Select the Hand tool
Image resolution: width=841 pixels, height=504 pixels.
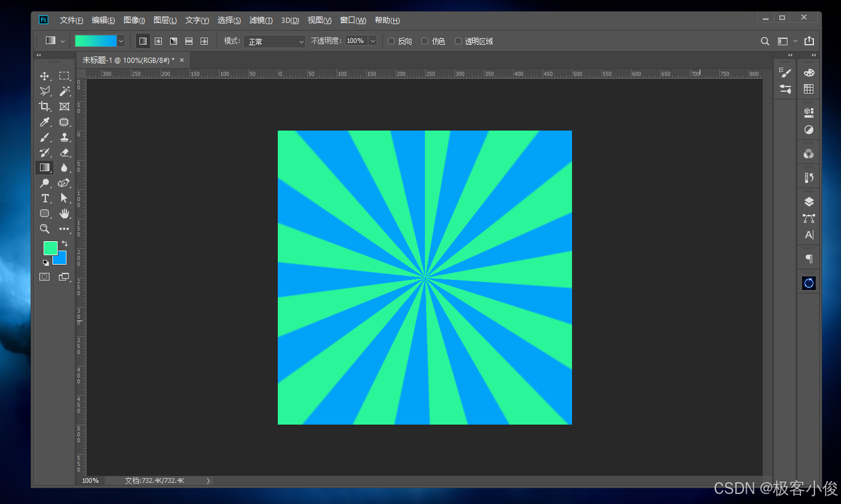click(64, 213)
